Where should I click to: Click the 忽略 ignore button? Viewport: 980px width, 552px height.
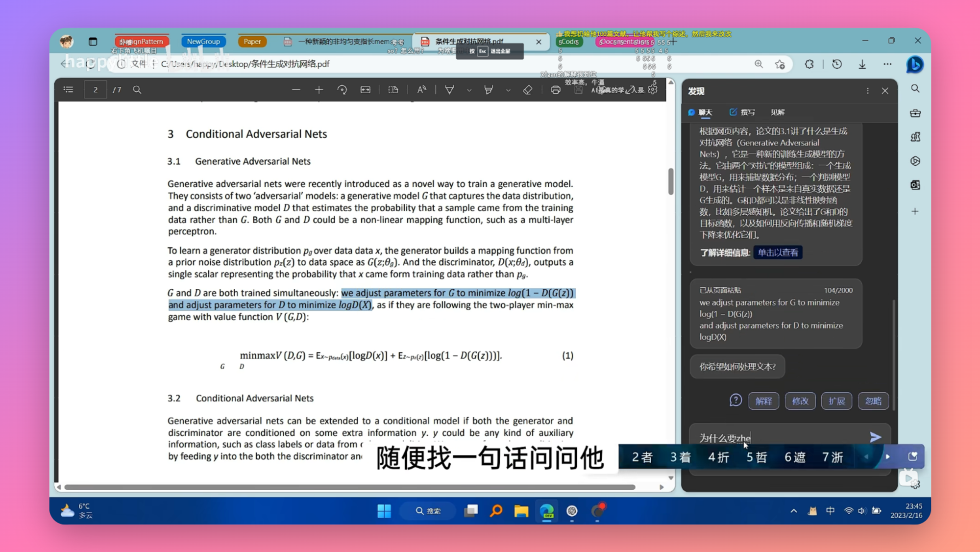tap(873, 401)
